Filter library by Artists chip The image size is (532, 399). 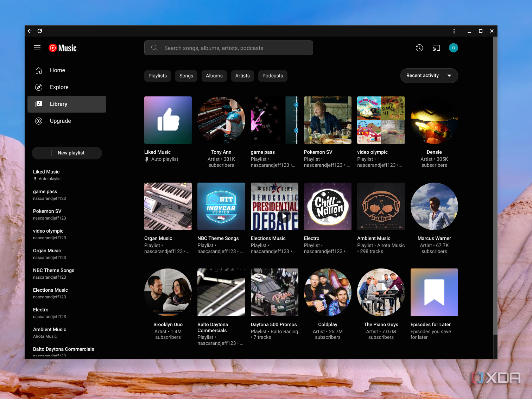pos(242,76)
